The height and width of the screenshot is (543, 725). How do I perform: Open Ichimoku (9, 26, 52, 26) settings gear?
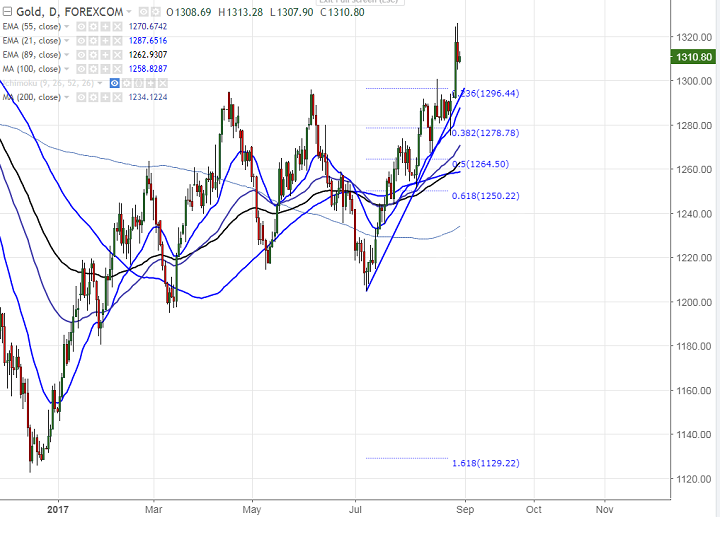126,83
